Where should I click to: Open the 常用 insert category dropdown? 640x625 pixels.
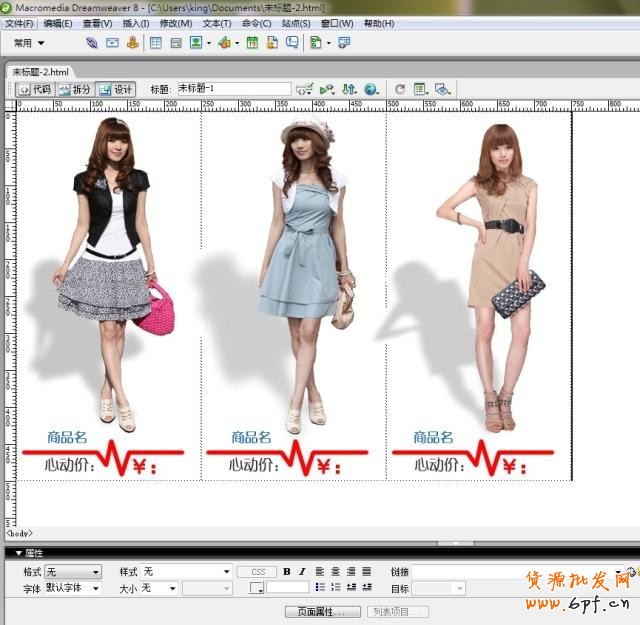[x=30, y=43]
